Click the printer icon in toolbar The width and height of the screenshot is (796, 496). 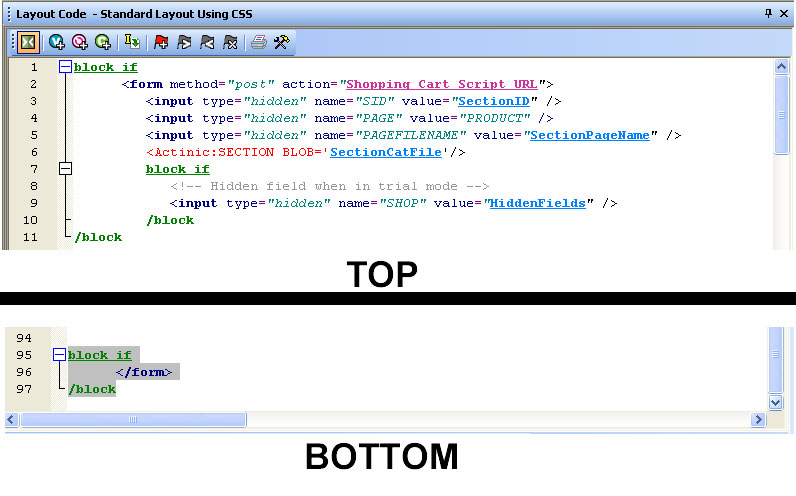[259, 42]
